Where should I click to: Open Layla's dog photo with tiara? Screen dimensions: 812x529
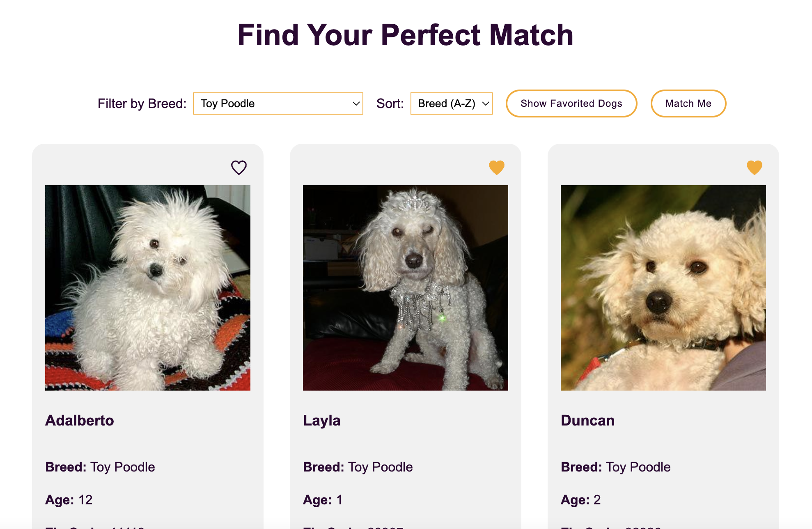[406, 288]
